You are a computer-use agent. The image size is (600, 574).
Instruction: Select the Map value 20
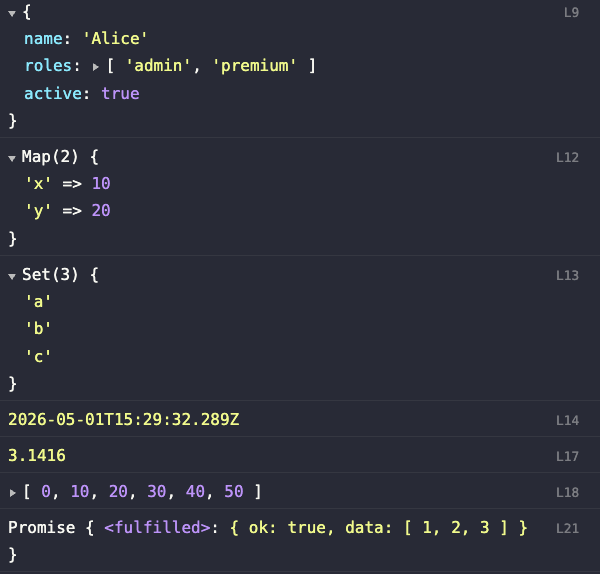pyautogui.click(x=101, y=210)
